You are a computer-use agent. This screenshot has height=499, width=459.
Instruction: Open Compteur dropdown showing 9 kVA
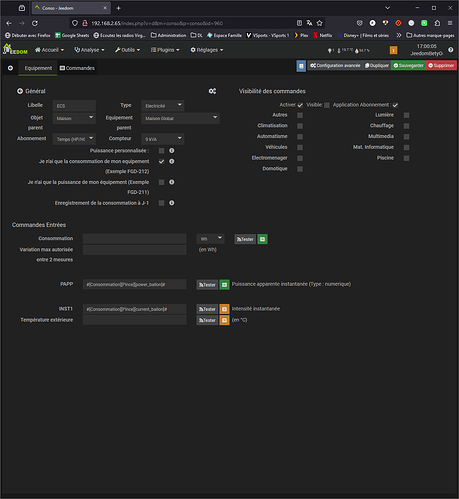pyautogui.click(x=163, y=139)
